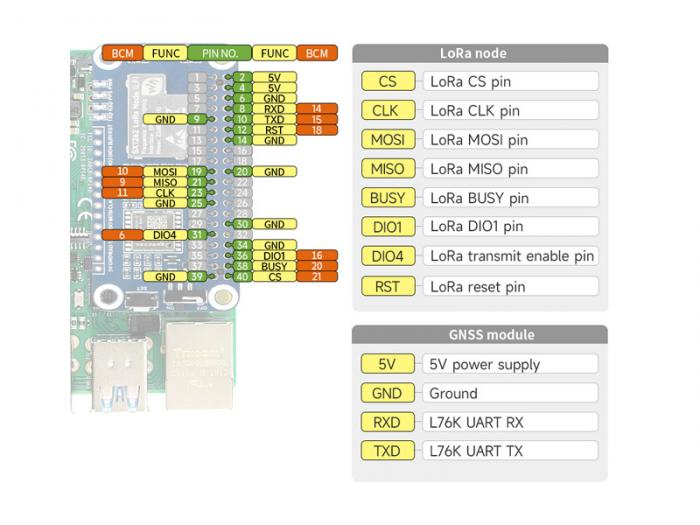Click orange BCM 14 next to RXD
700x525 pixels.
pos(317,108)
